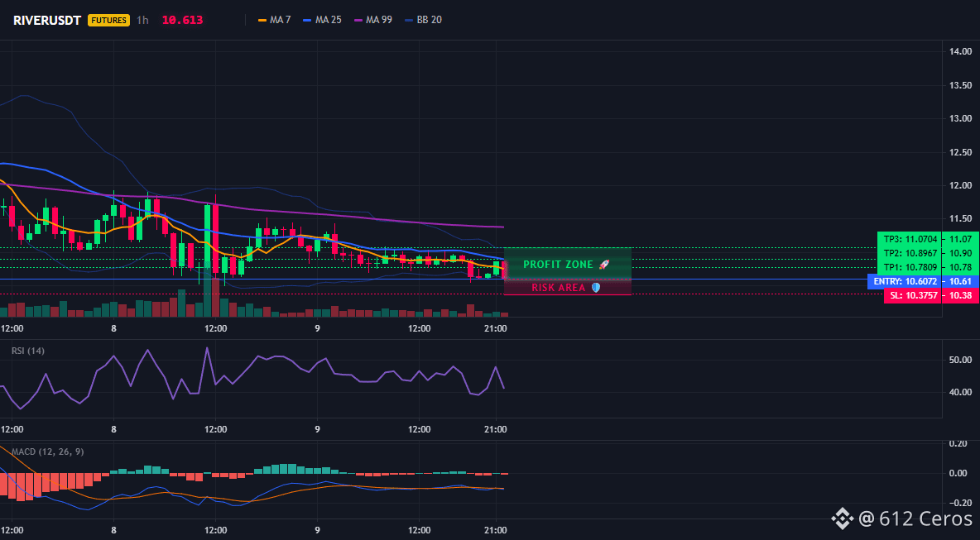
Task: Click the 10.613 current price
Action: pyautogui.click(x=182, y=20)
